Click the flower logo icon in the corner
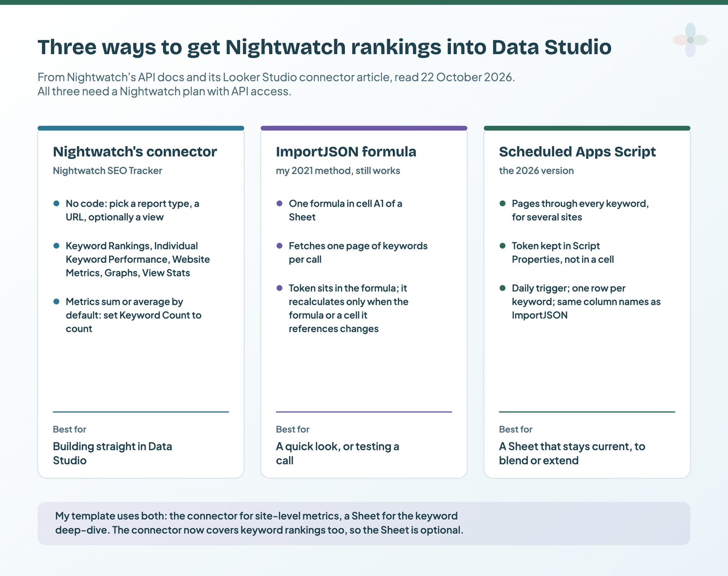The height and width of the screenshot is (576, 728). tap(690, 40)
